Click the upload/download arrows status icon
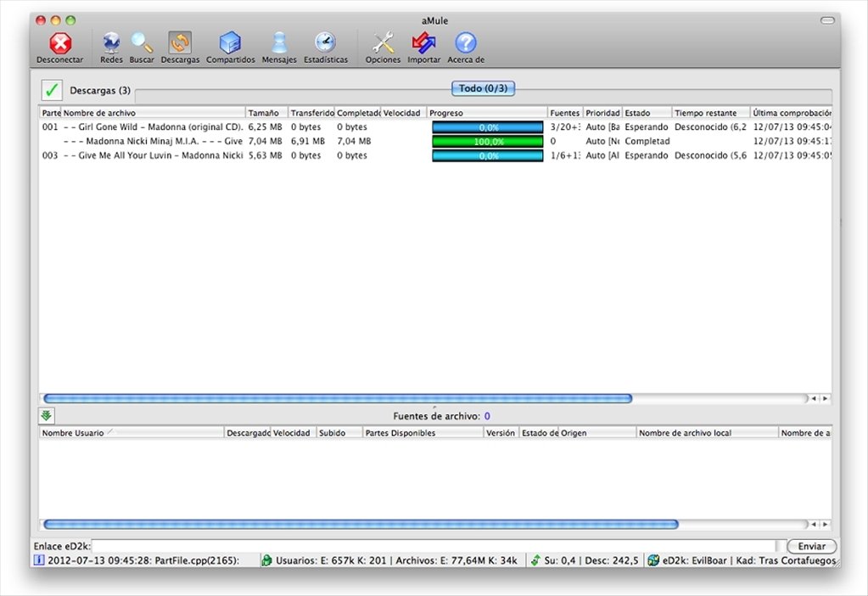The image size is (868, 596). point(535,560)
